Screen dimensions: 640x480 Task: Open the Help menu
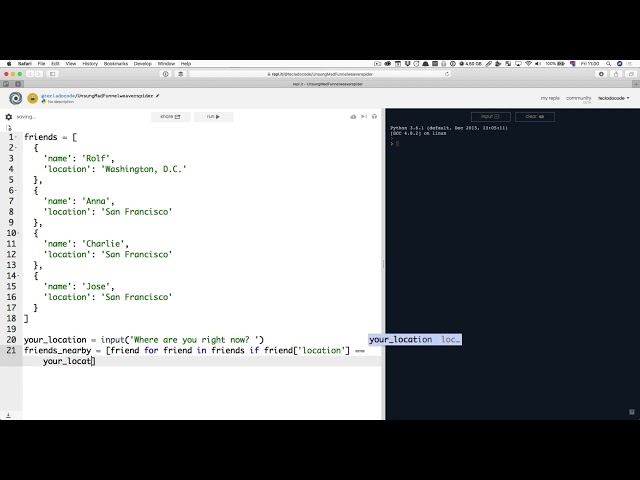coord(186,64)
